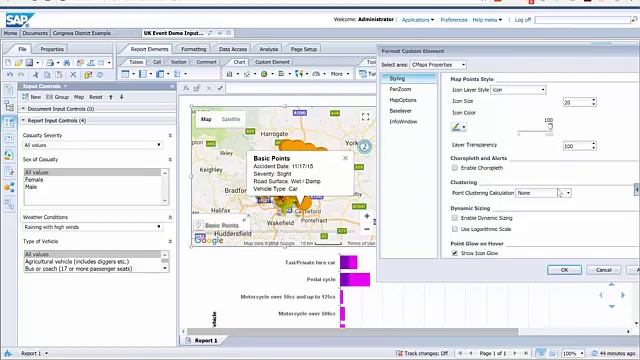Select Female in Sex of Casualty list
This screenshot has height=360, width=640.
34,180
